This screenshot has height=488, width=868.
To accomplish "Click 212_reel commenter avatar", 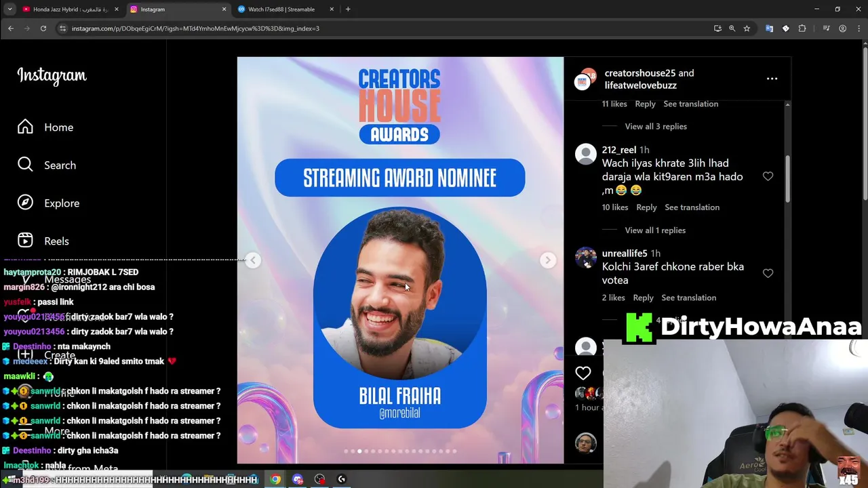I will [x=585, y=154].
